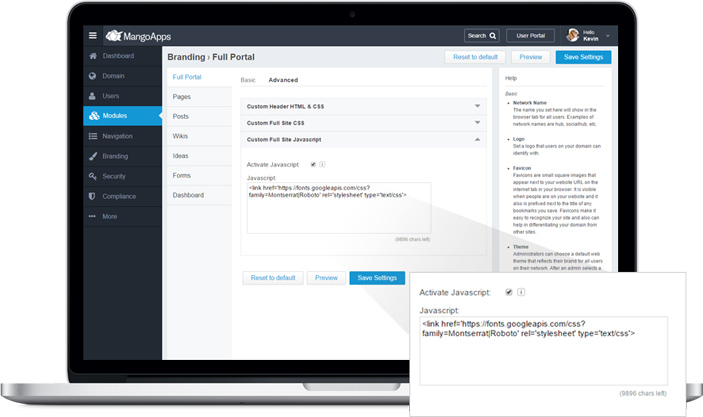Collapse Custom Full Site Javascript section
Screen dimensions: 703x417
click(363, 139)
